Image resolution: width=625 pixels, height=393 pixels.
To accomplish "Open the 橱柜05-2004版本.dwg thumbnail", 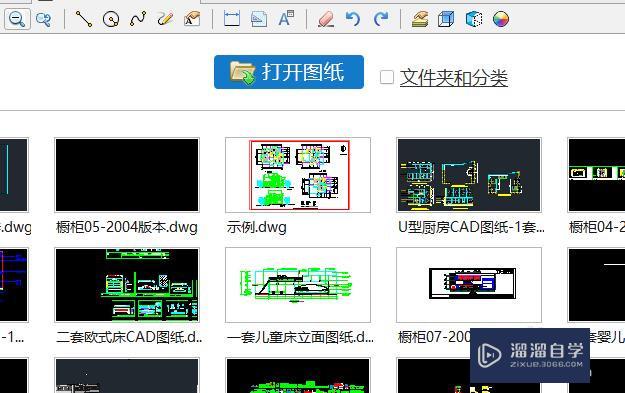I will (x=127, y=175).
